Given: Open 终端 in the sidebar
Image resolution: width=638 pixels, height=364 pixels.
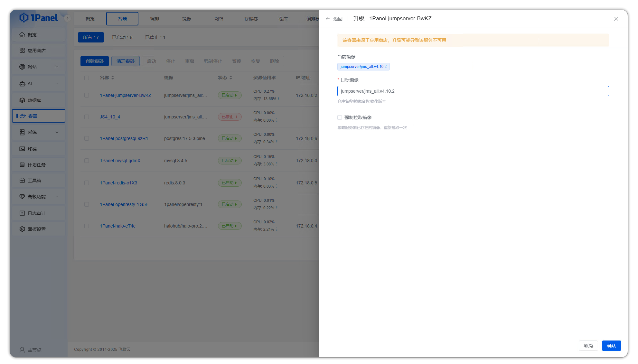Looking at the screenshot, I should [x=39, y=149].
